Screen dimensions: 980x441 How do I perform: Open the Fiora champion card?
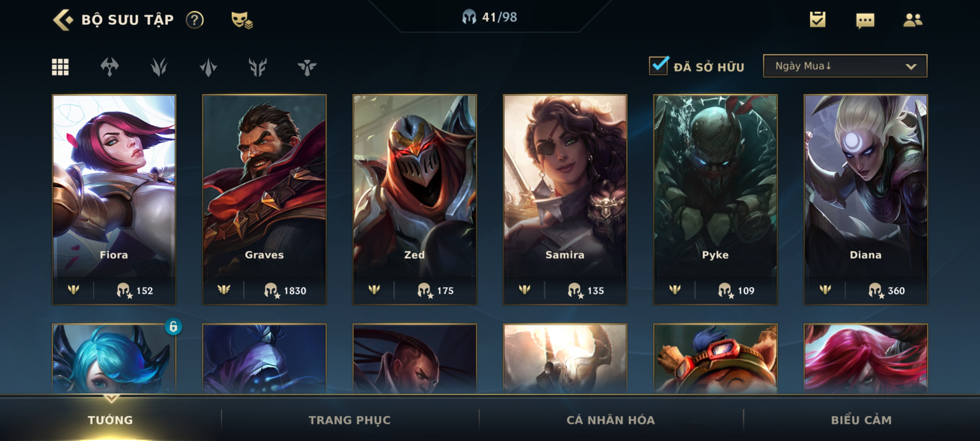(x=114, y=199)
